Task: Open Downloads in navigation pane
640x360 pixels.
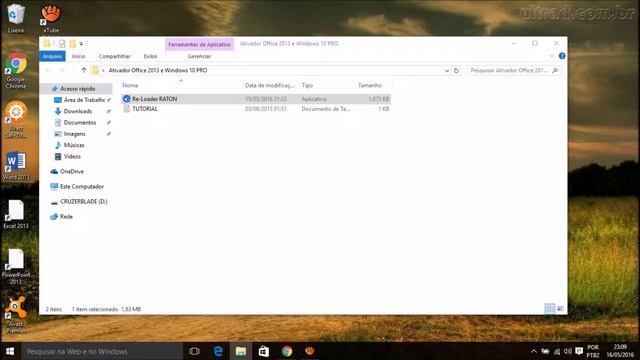Action: click(x=78, y=111)
